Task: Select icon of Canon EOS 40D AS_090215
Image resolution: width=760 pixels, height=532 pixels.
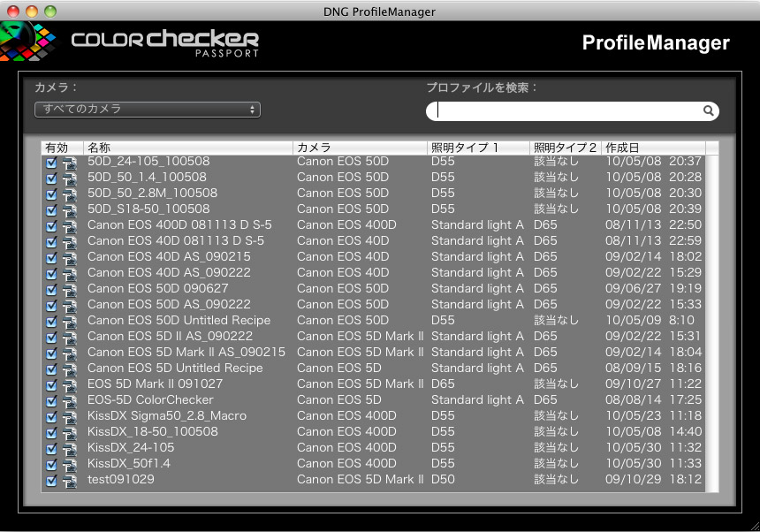Action: tap(70, 258)
